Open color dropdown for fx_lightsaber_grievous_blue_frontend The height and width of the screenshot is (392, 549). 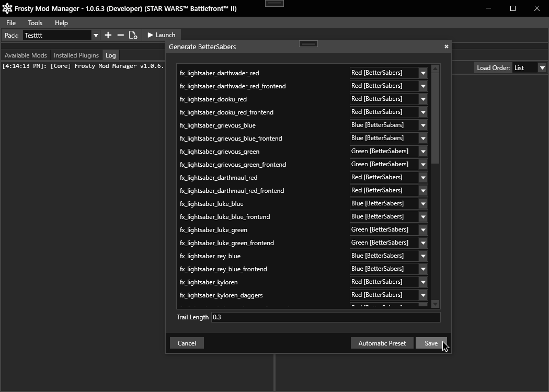point(388,139)
